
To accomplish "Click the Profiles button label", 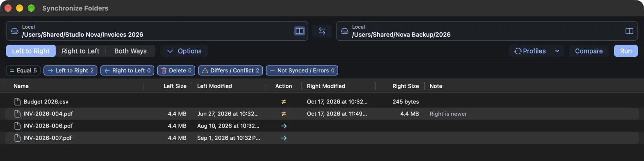I will [x=534, y=51].
